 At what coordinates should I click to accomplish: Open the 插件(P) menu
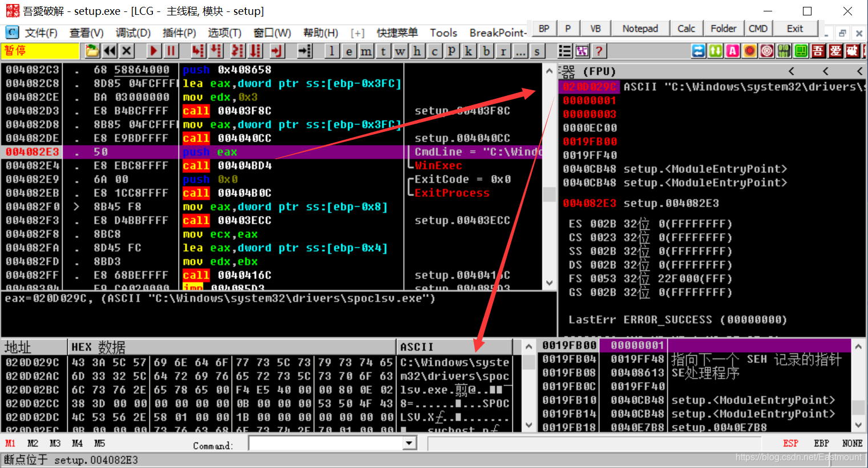pos(179,33)
